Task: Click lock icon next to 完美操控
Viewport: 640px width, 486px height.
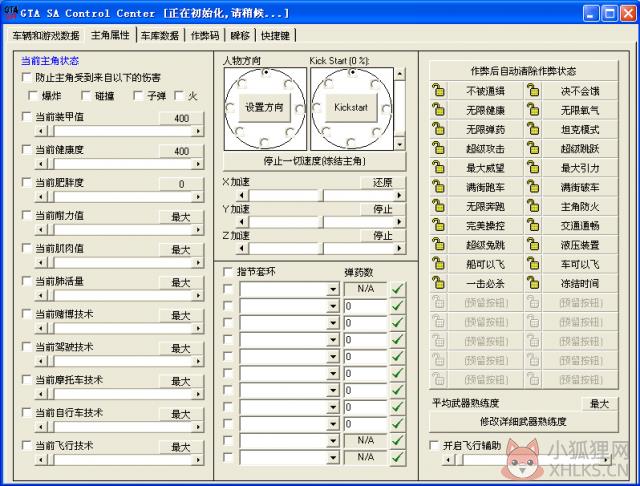Action: point(439,225)
